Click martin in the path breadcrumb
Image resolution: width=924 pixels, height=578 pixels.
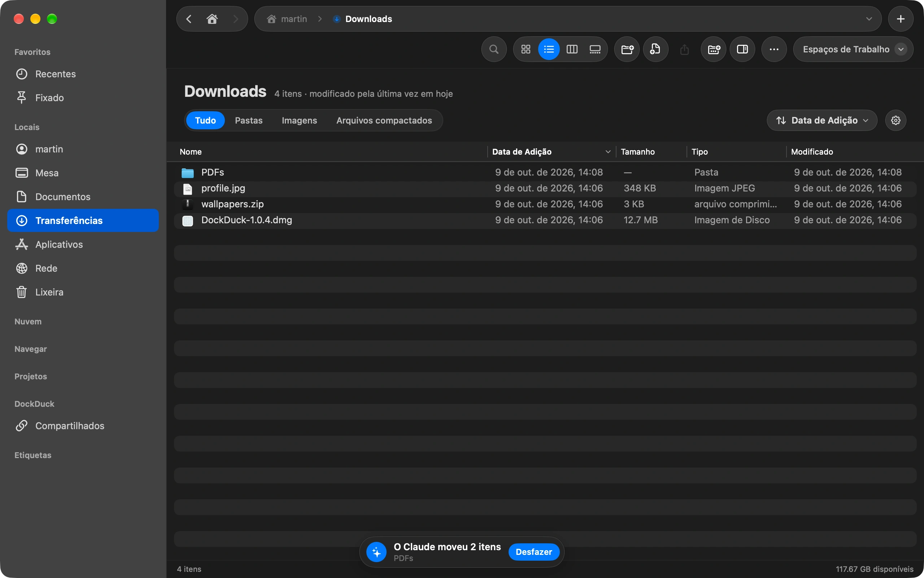[287, 19]
